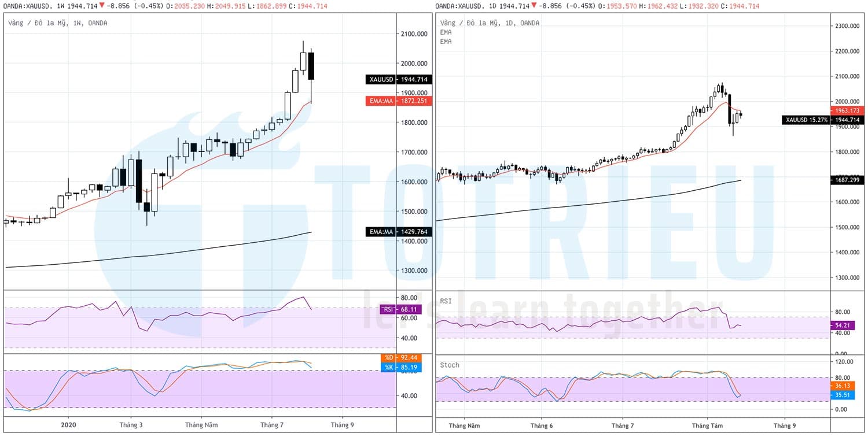Viewport: 868px width, 437px height.
Task: Toggle the second EMA on the daily legend
Action: 446,41
